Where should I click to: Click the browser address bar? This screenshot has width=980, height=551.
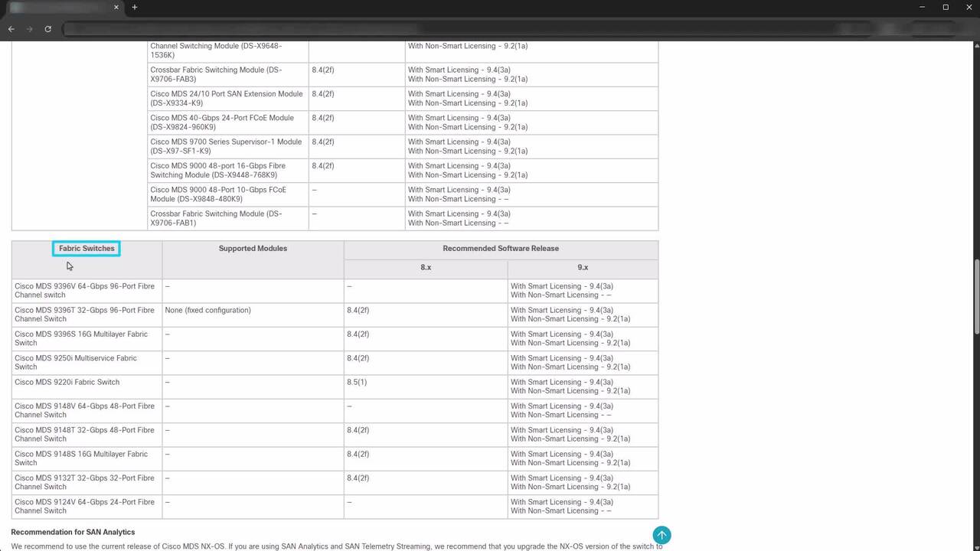click(444, 29)
